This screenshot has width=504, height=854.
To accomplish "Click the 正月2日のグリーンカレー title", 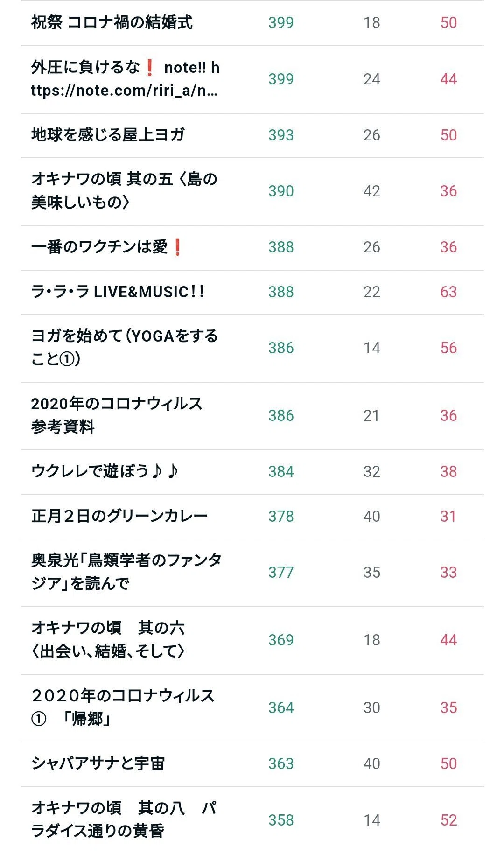I will pyautogui.click(x=119, y=516).
